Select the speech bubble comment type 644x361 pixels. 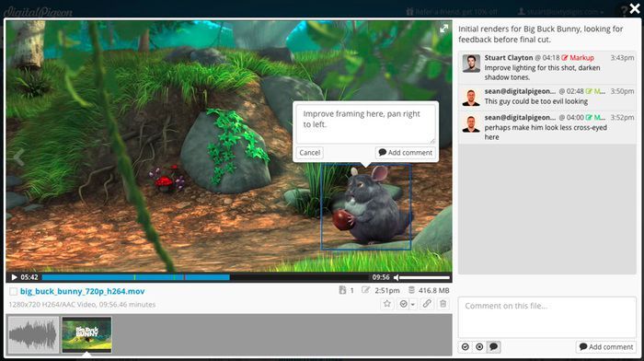coord(494,346)
